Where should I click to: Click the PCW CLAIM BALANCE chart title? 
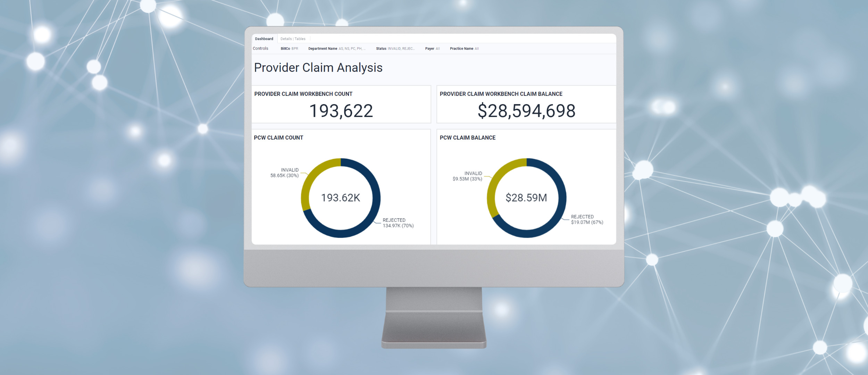tap(467, 138)
